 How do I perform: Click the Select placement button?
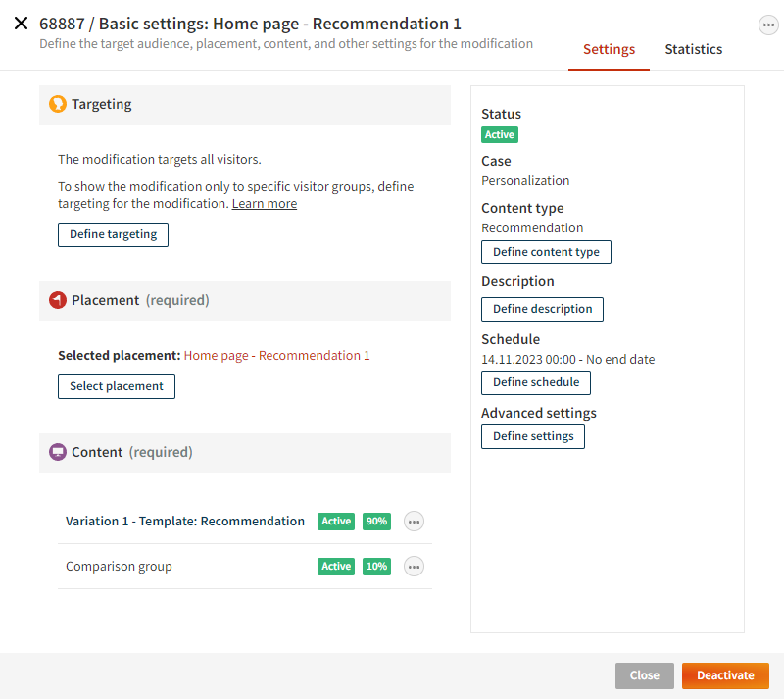coord(116,386)
